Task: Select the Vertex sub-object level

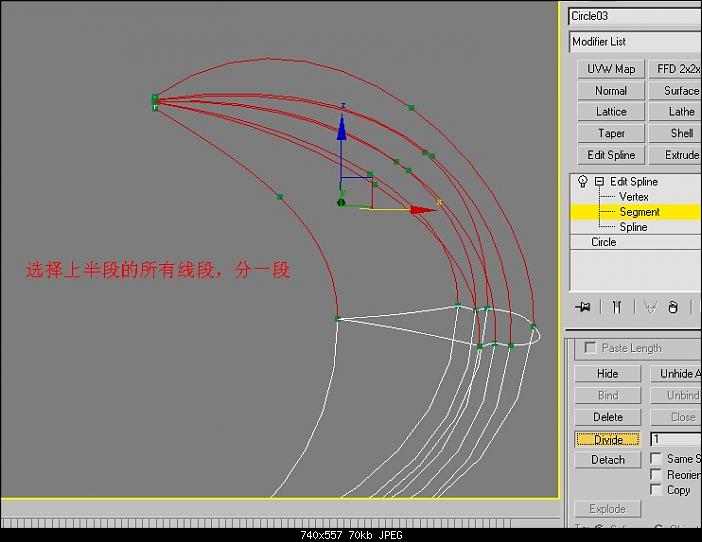Action: point(634,197)
